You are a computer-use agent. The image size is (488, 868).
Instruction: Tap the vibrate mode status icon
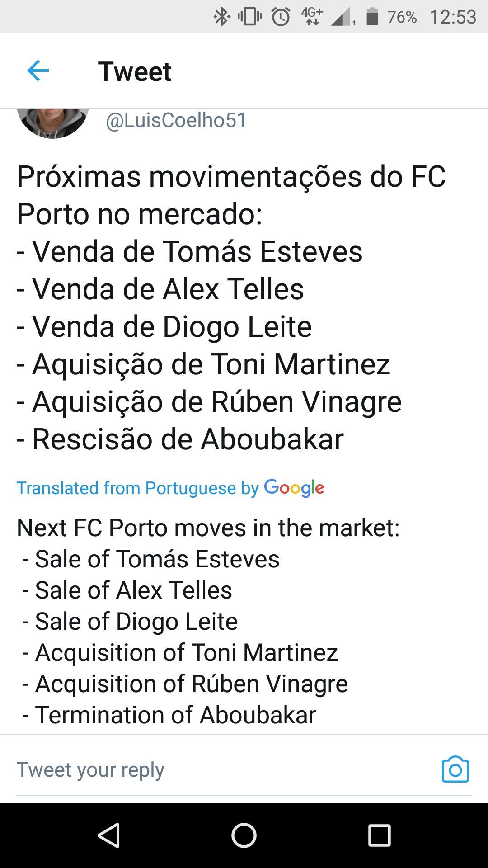point(249,17)
